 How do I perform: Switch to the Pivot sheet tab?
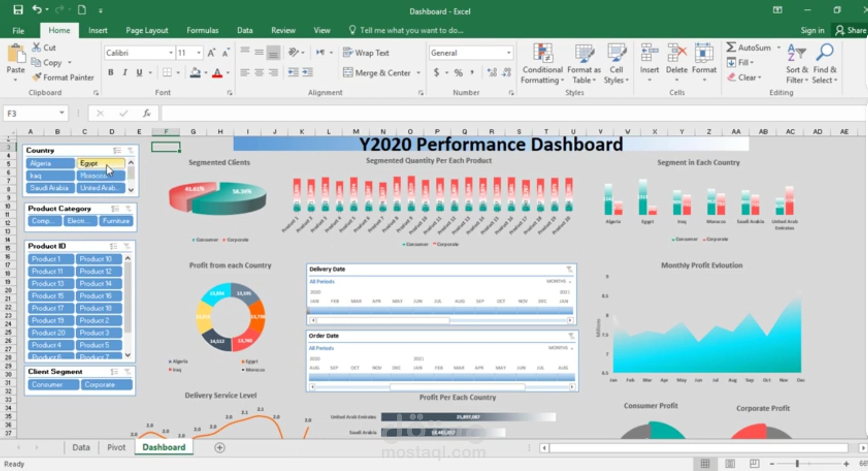point(116,447)
